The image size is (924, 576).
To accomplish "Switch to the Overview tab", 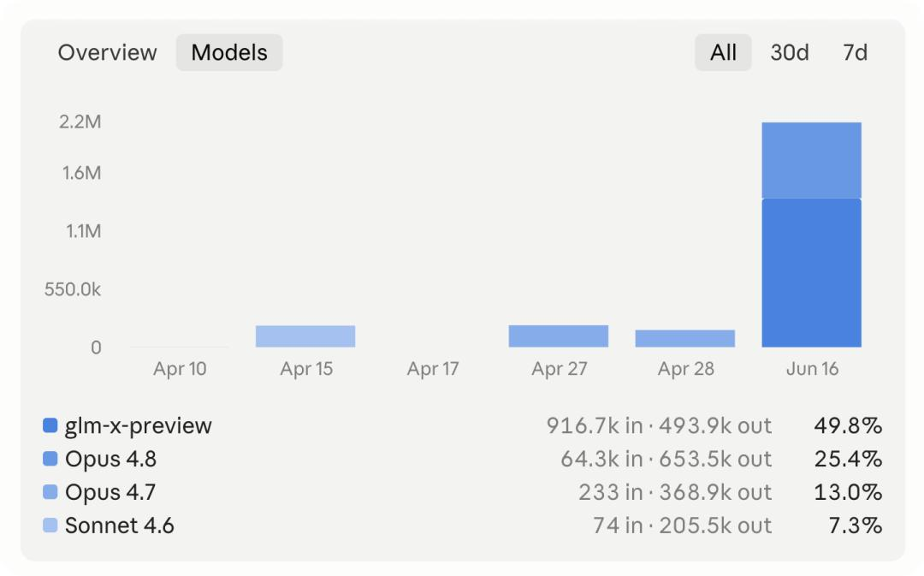I will (107, 52).
